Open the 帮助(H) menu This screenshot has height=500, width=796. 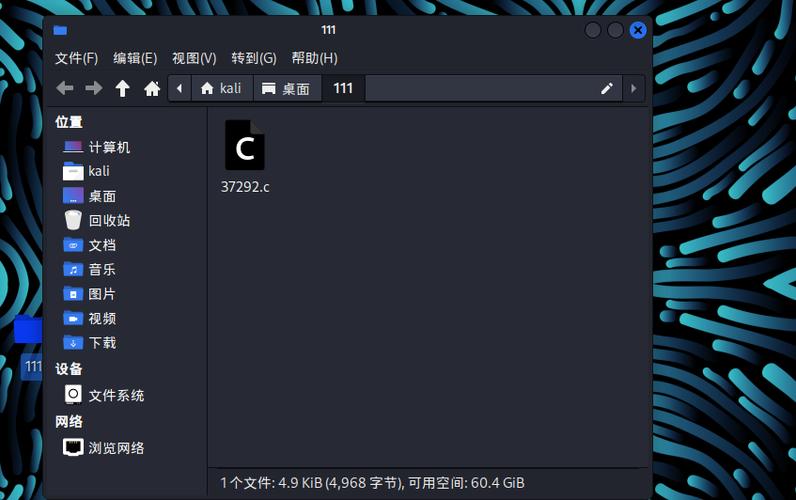coord(314,58)
